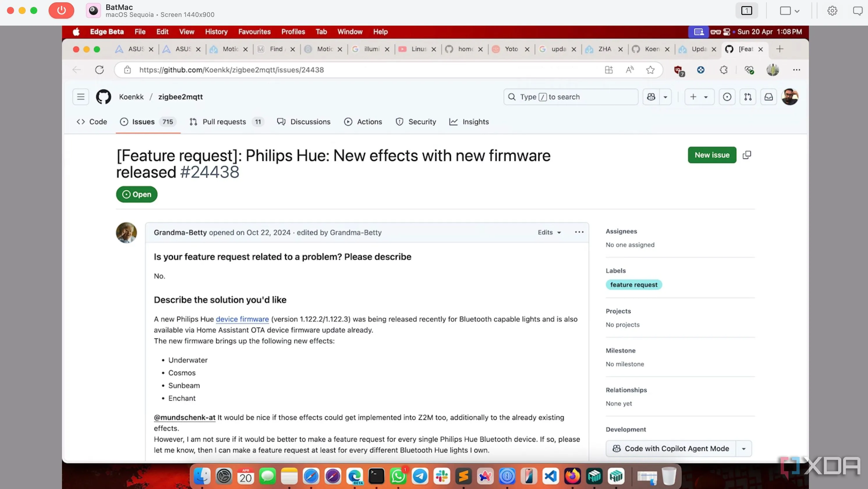Click Grandma-Betty's avatar thumbnail
Screen dimensions: 868x489
tap(126, 233)
